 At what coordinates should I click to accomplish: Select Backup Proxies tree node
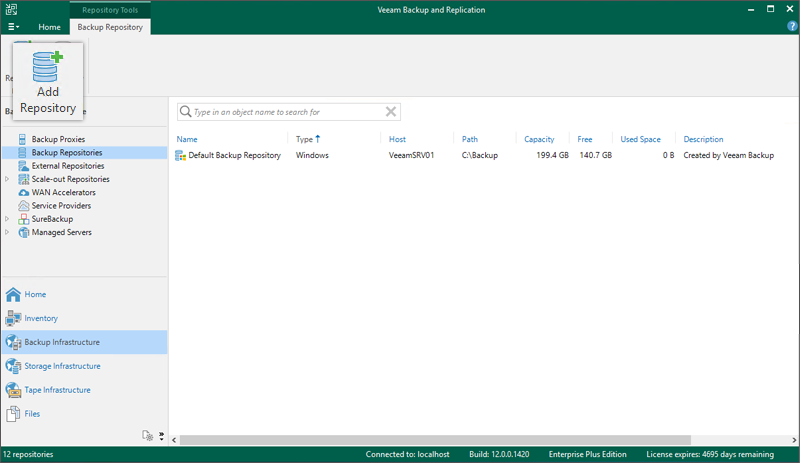tap(58, 139)
